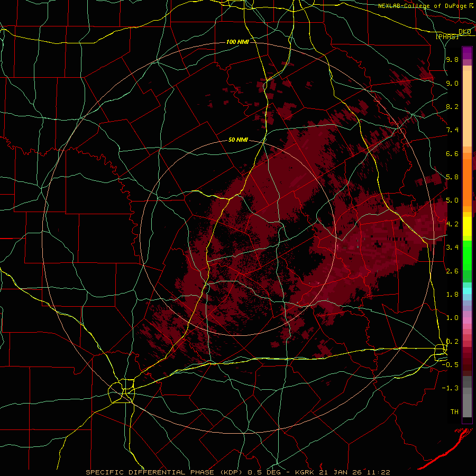Click the 2.6 value on the color scale
The width and height of the screenshot is (476, 476).
(x=452, y=271)
